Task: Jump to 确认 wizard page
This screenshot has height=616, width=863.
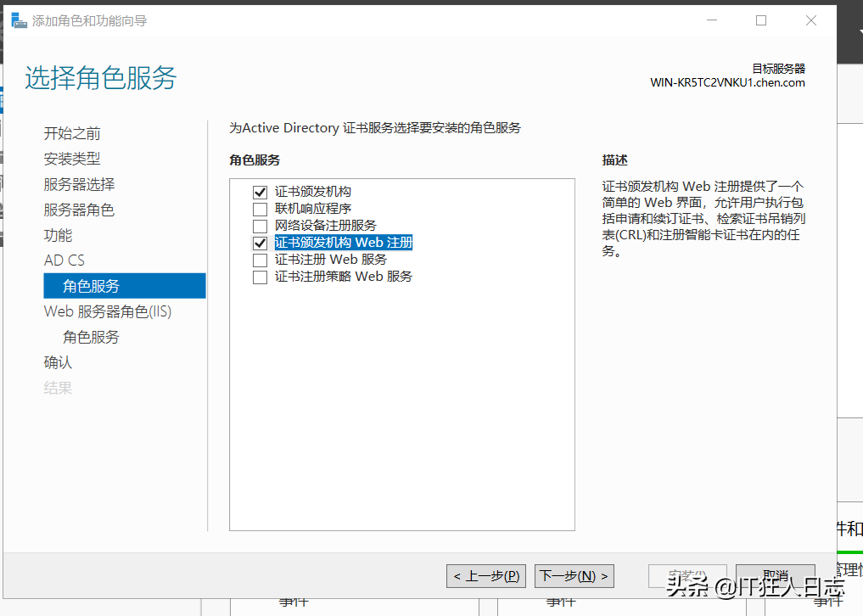Action: pyautogui.click(x=58, y=362)
